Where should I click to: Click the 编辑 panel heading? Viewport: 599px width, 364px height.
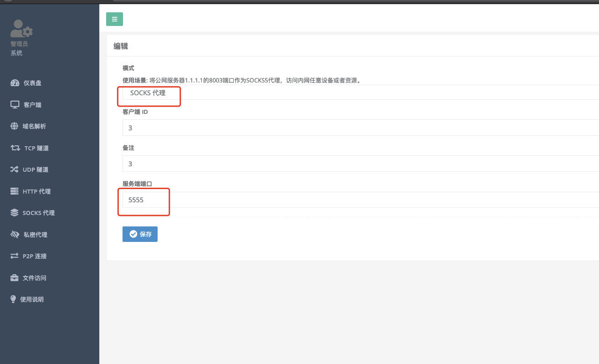tap(121, 46)
